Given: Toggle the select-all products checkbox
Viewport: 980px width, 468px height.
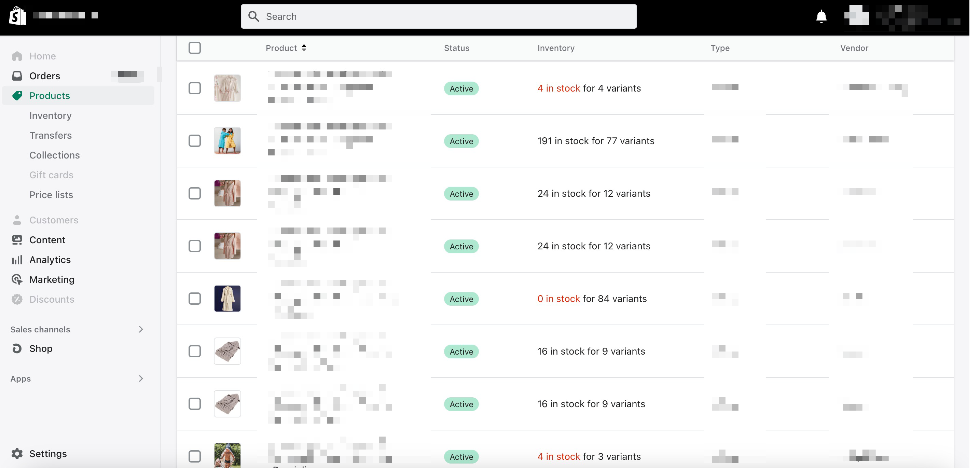Looking at the screenshot, I should point(195,48).
